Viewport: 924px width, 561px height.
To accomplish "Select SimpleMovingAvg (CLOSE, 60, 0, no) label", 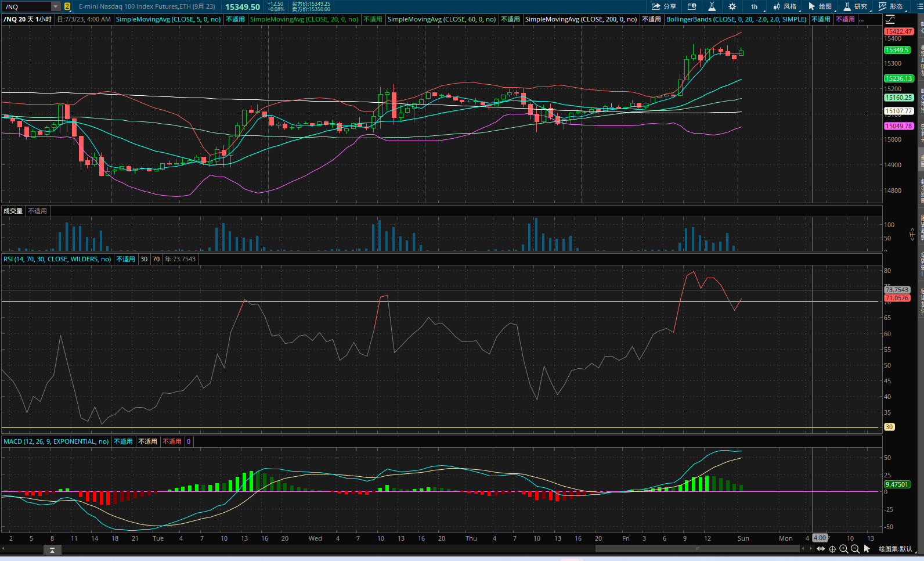I will (442, 19).
